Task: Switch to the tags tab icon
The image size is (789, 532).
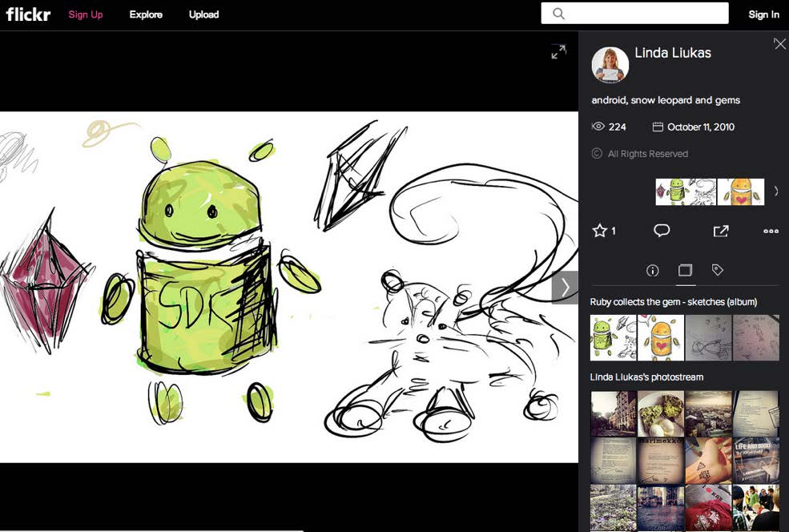Action: coord(718,270)
